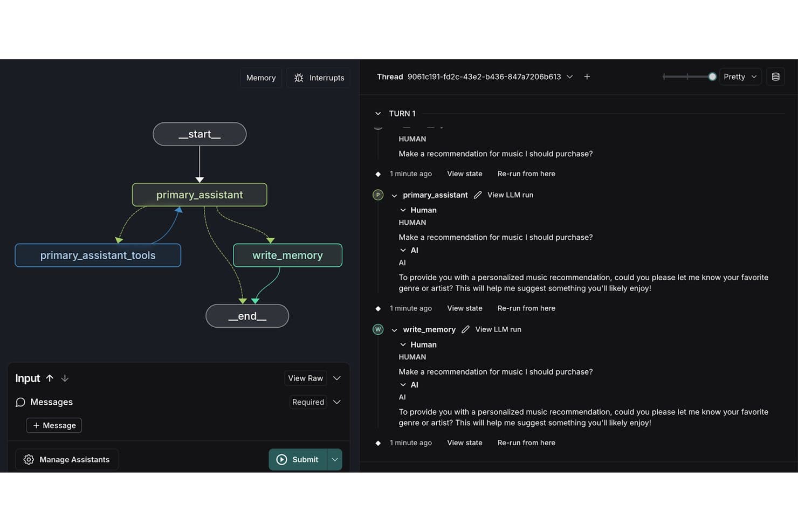Submit the input to run graph

(298, 459)
